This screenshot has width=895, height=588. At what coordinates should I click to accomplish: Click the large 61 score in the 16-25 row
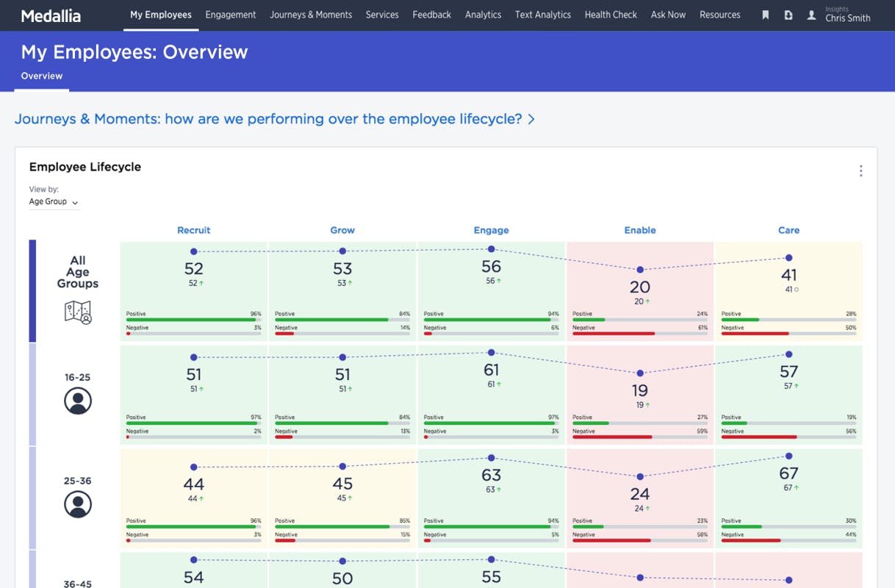pyautogui.click(x=492, y=370)
